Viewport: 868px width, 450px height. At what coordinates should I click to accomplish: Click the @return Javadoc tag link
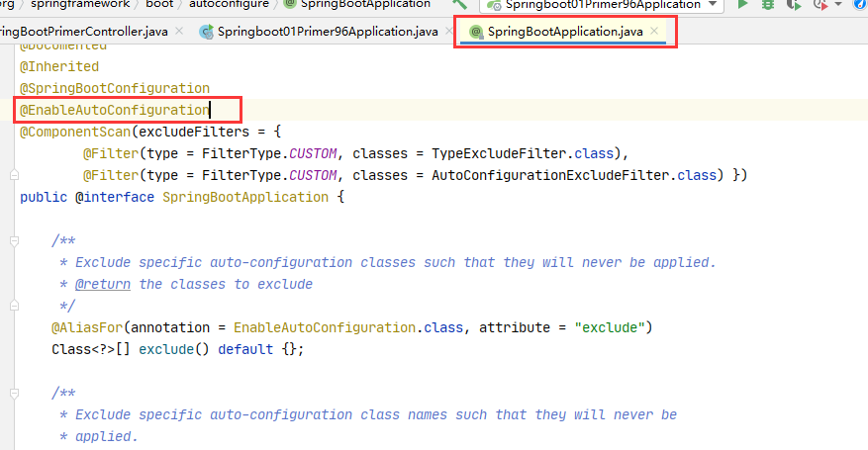click(x=103, y=284)
